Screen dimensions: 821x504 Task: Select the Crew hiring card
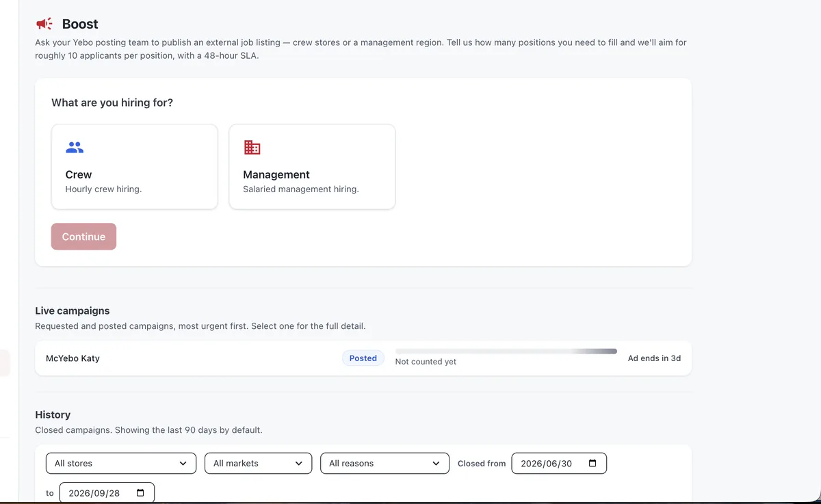click(135, 167)
